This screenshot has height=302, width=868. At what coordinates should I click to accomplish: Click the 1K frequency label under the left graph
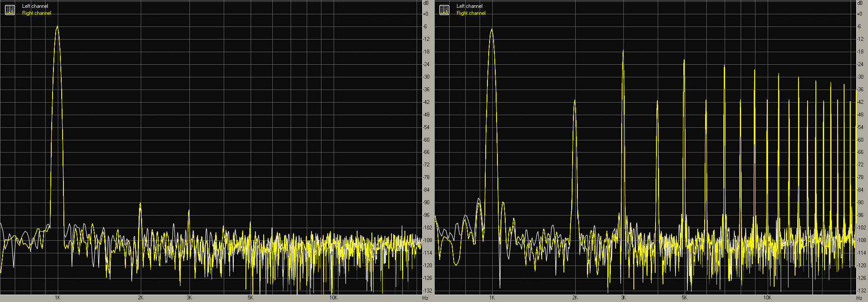57,298
